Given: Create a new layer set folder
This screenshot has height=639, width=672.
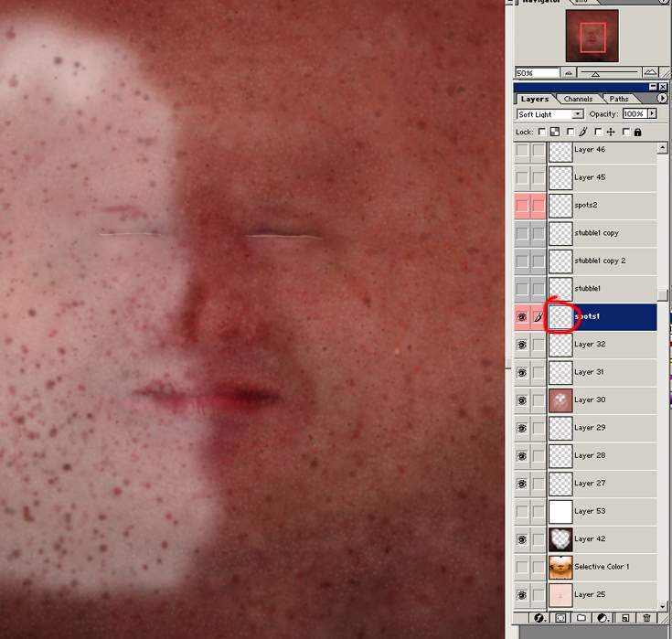Looking at the screenshot, I should (581, 618).
